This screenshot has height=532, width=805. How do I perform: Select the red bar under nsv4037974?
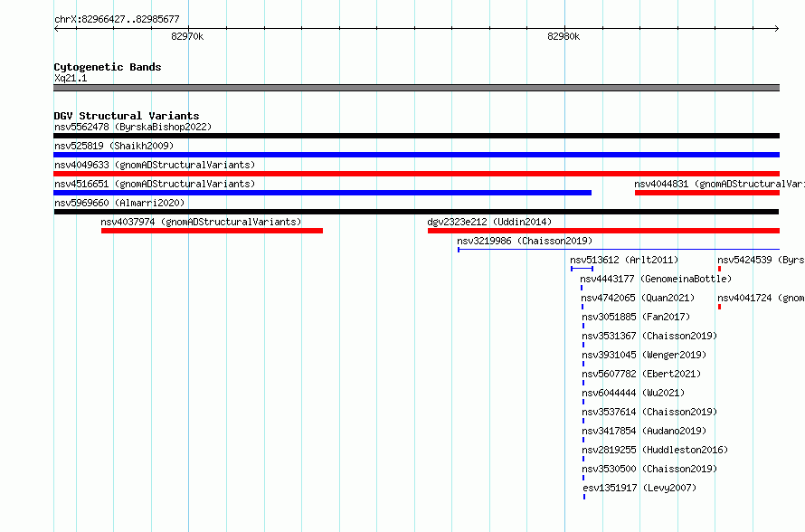coord(212,231)
